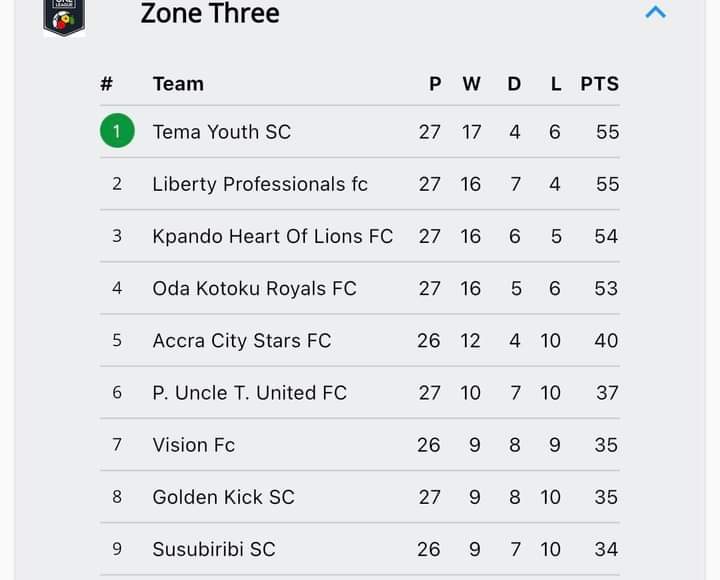Click the P played column header

pyautogui.click(x=435, y=84)
